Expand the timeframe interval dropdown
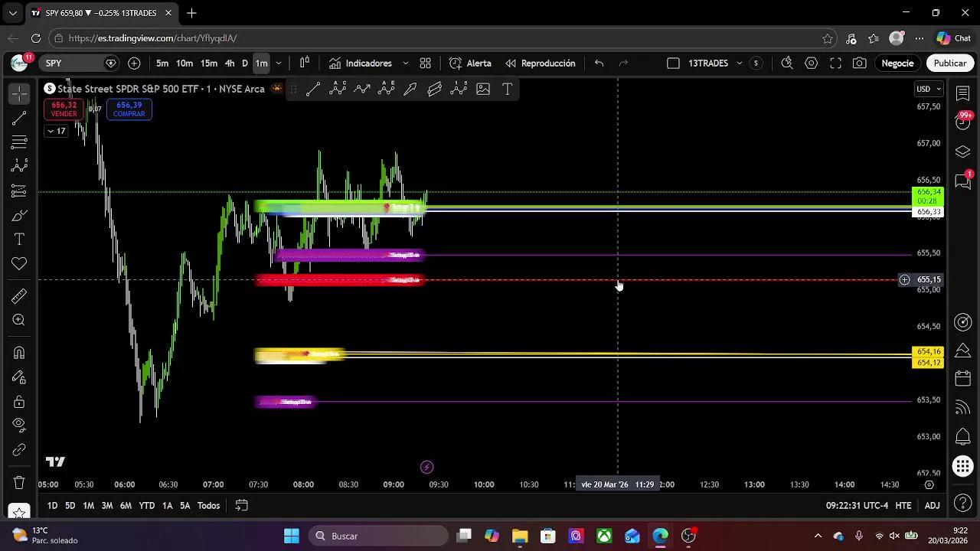Screen dimensions: 980x551 (x=279, y=63)
